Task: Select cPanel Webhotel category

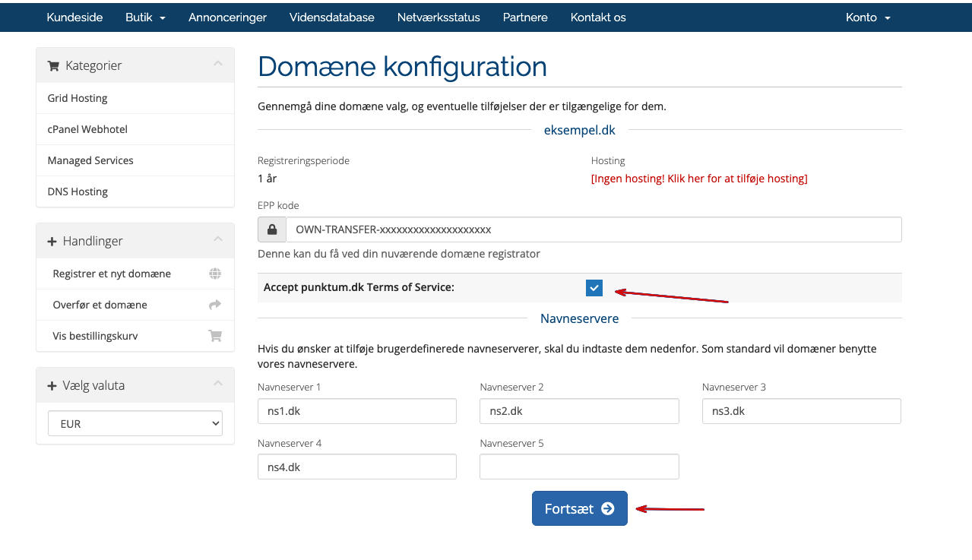Action: (x=87, y=129)
